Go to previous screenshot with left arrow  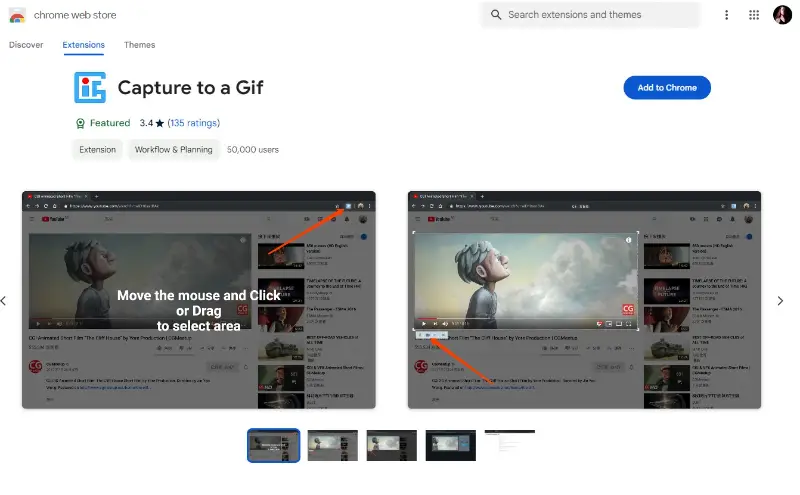4,301
